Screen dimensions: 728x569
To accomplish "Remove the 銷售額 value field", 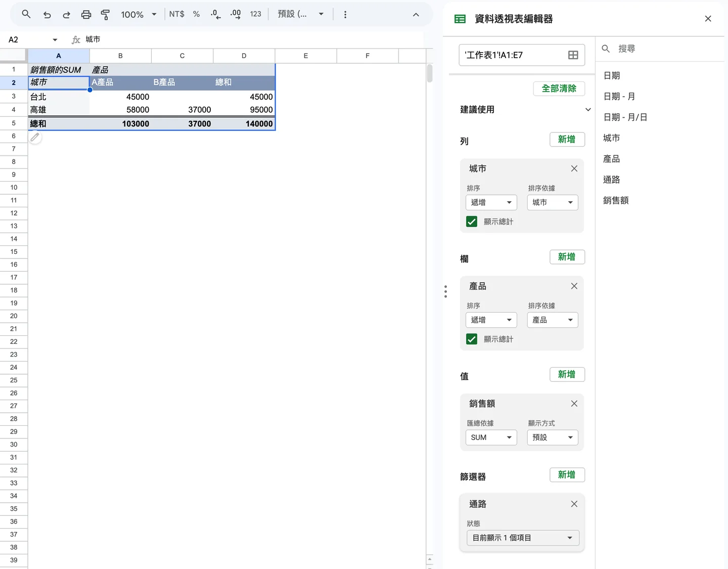I will point(574,404).
